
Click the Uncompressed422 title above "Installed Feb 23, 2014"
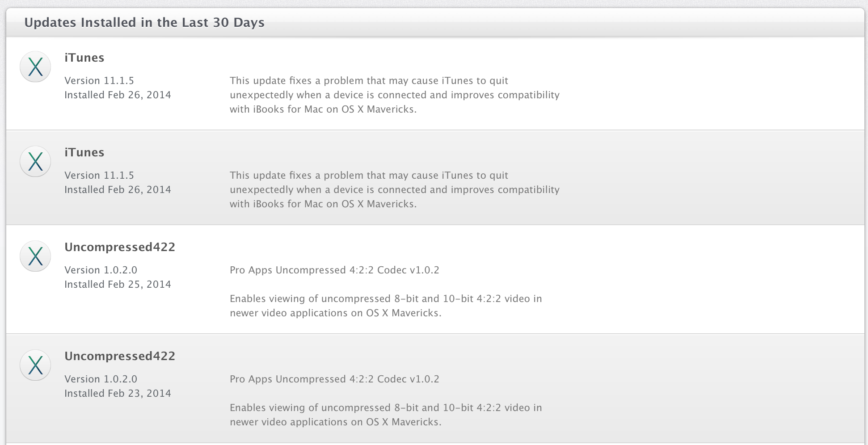(120, 356)
